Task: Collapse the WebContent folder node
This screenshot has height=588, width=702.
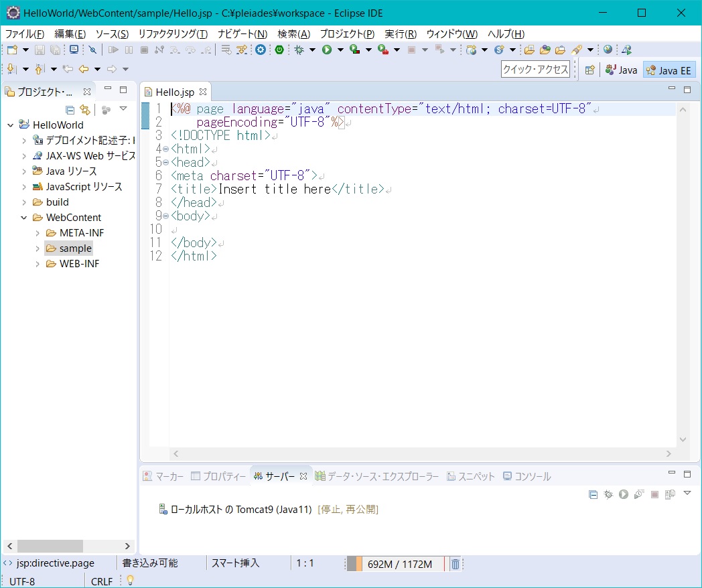Action: pyautogui.click(x=23, y=217)
